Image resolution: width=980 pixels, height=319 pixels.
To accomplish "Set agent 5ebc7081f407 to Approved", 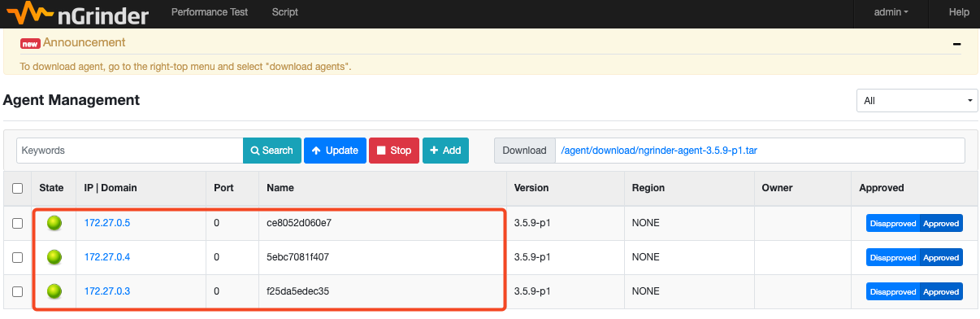I will point(941,257).
